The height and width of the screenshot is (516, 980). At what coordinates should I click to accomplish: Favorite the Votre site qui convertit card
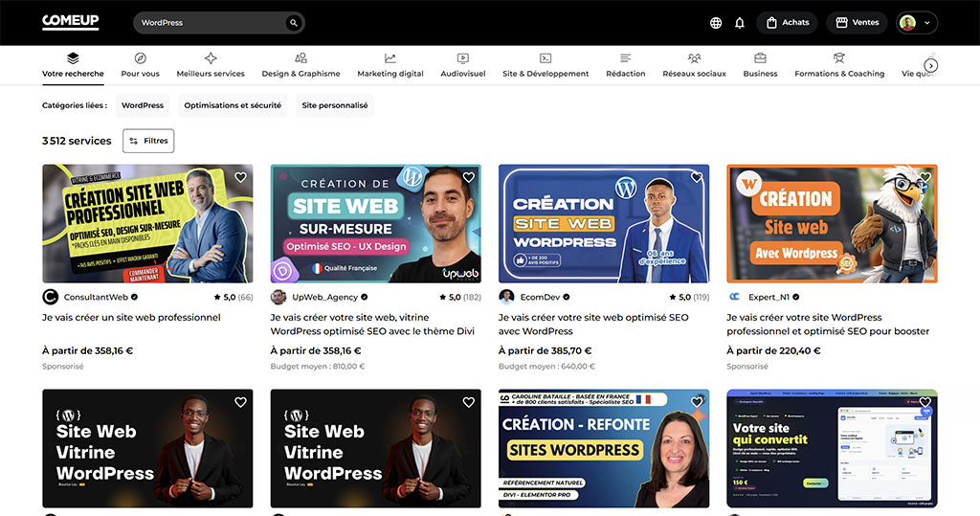(925, 403)
